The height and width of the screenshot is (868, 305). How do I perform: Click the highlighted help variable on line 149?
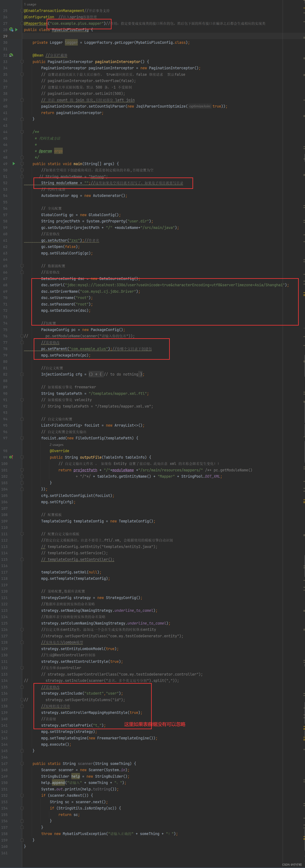(x=76, y=776)
